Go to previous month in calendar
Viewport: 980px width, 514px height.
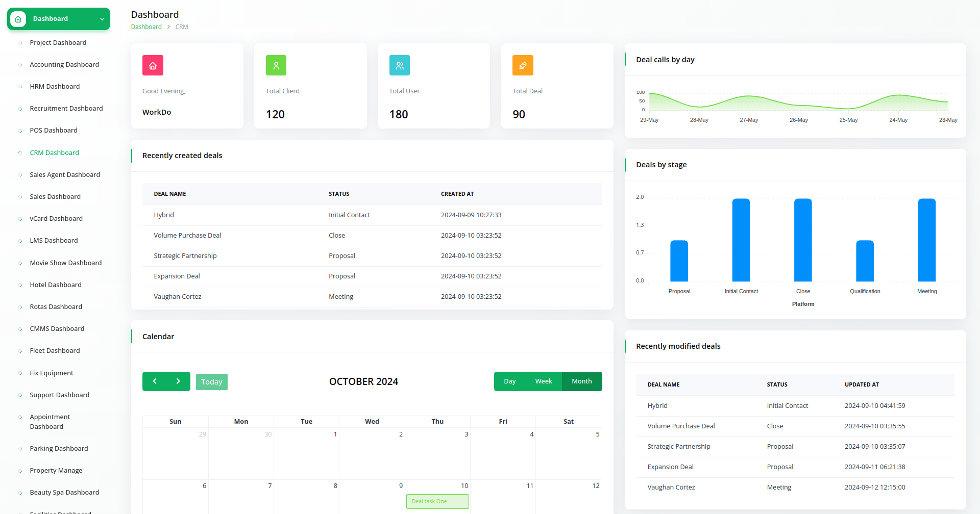coord(155,381)
